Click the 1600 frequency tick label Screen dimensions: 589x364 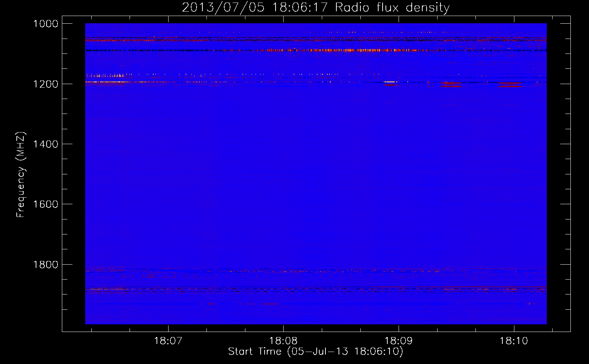[x=46, y=204]
